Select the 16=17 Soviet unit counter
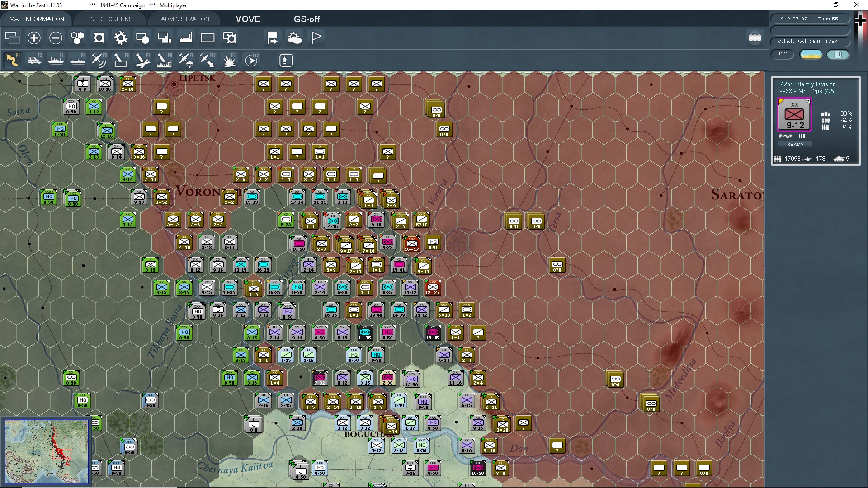Image resolution: width=868 pixels, height=488 pixels. pyautogui.click(x=412, y=244)
